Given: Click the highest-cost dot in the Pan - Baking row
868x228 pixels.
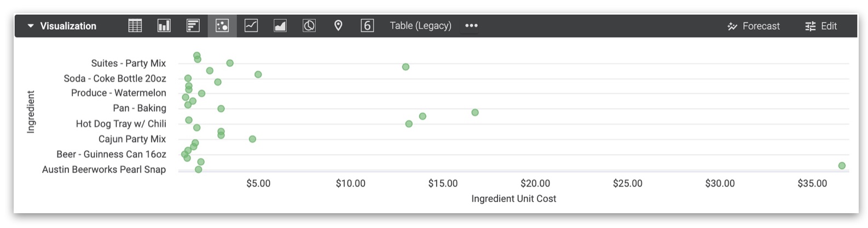Looking at the screenshot, I should [x=475, y=112].
